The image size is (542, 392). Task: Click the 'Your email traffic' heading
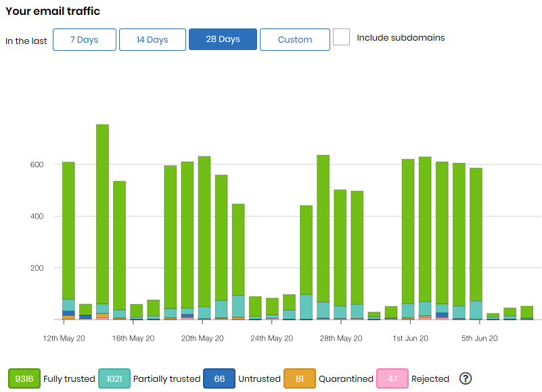pos(52,12)
